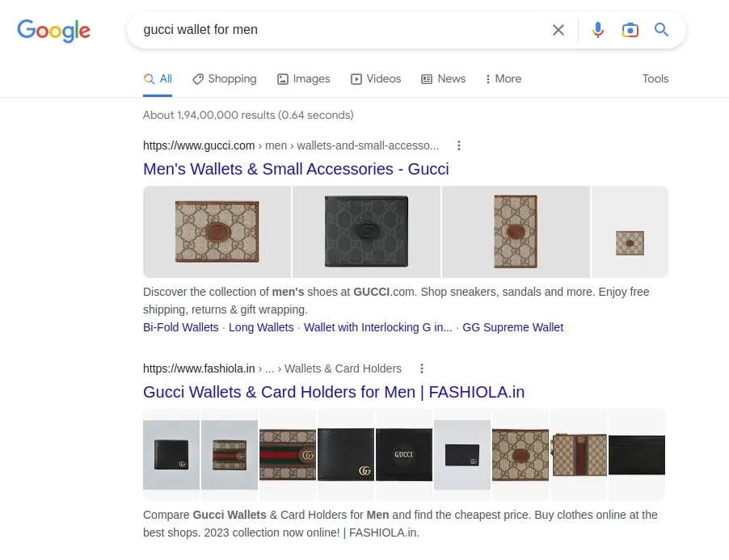Open small beige card case thumbnail in Gucci result

630,232
